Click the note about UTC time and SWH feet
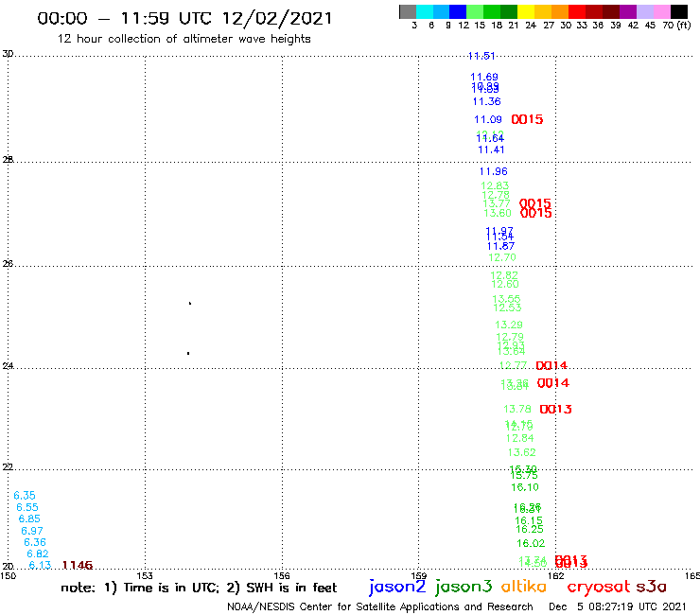Image resolution: width=700 pixels, height=615 pixels. point(199,588)
